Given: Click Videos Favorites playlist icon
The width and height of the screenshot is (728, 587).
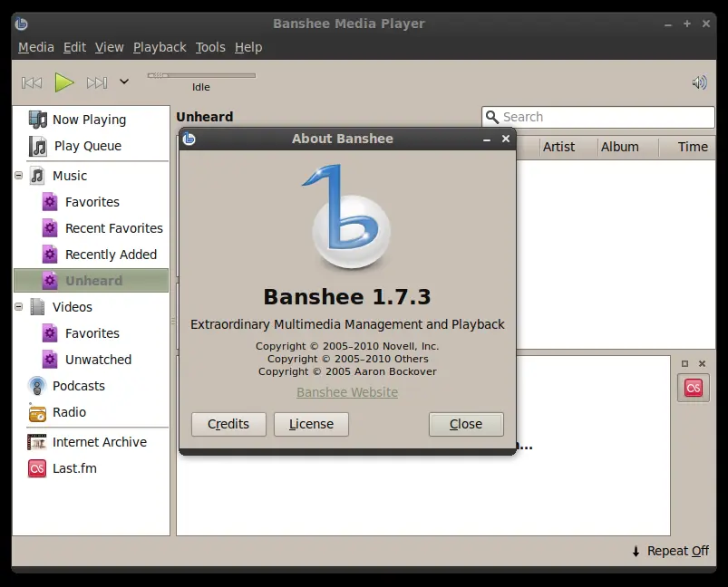Looking at the screenshot, I should point(50,333).
